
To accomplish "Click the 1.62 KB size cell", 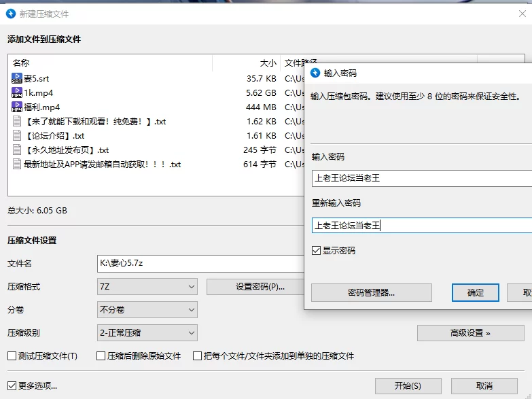I will click(262, 121).
